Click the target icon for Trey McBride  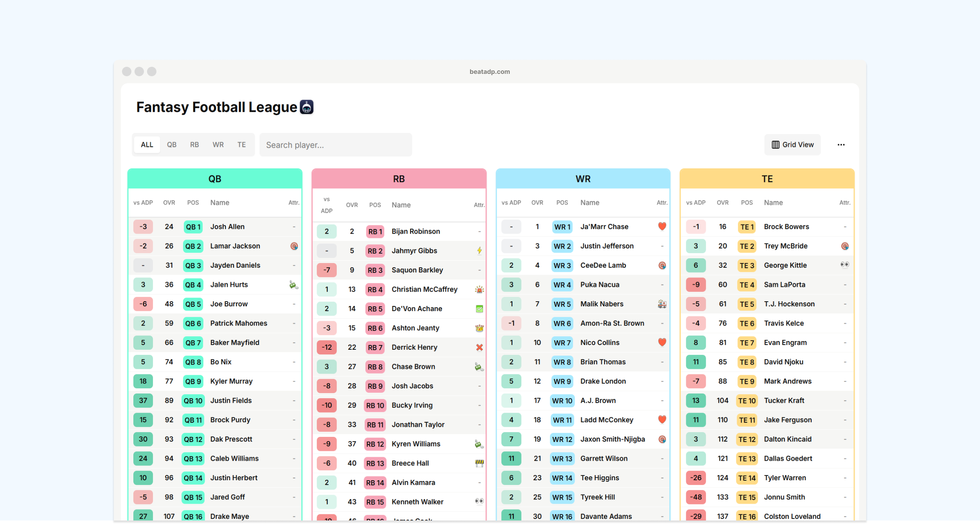pyautogui.click(x=844, y=246)
